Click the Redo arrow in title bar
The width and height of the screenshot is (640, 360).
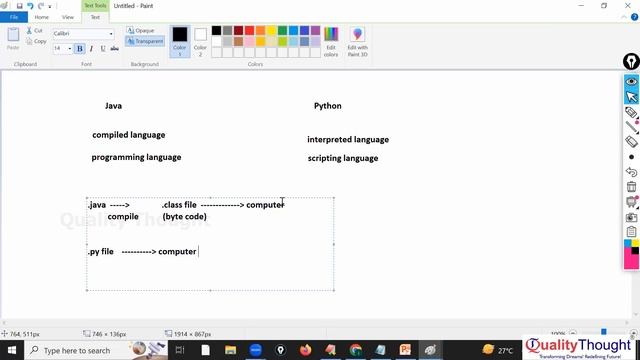click(x=41, y=6)
